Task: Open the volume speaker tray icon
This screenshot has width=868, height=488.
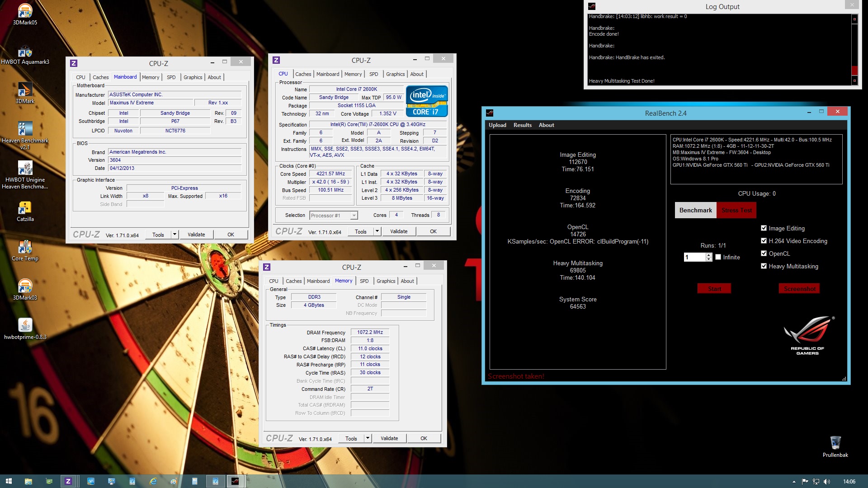Action: [x=827, y=481]
